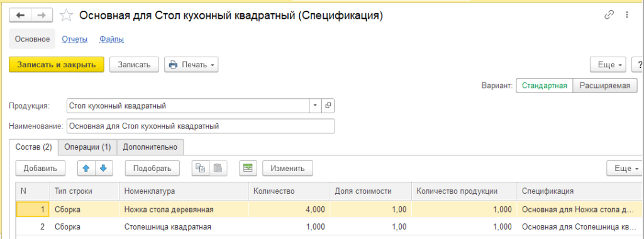The image size is (644, 239).
Task: Expand the Продукция dropdown list
Action: coord(315,106)
